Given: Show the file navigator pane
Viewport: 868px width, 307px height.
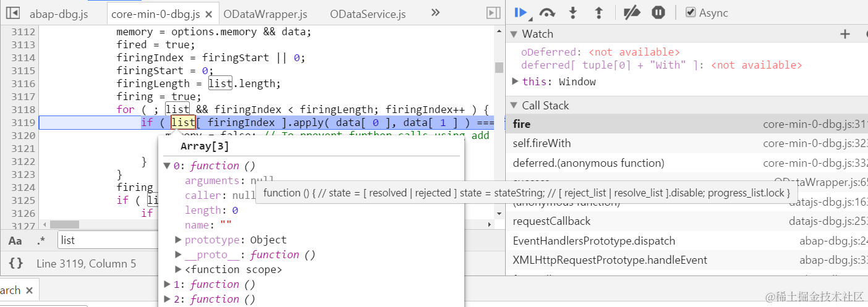Looking at the screenshot, I should pyautogui.click(x=12, y=13).
